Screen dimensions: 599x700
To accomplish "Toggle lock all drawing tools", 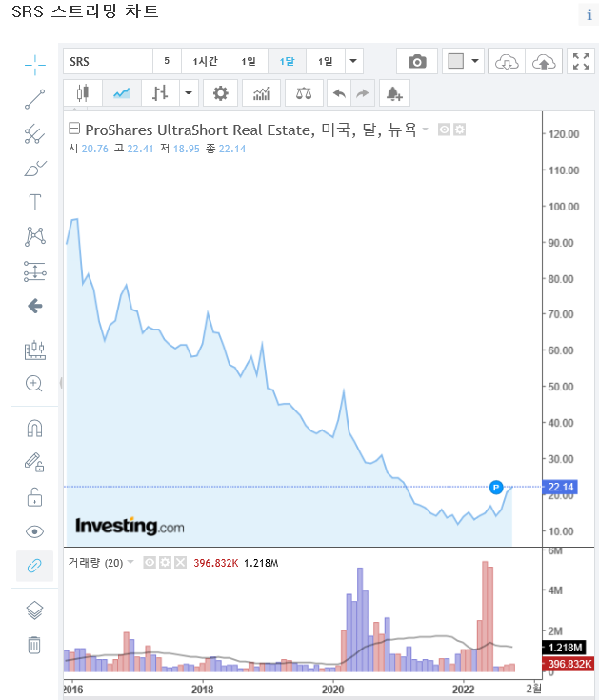I will [x=34, y=496].
